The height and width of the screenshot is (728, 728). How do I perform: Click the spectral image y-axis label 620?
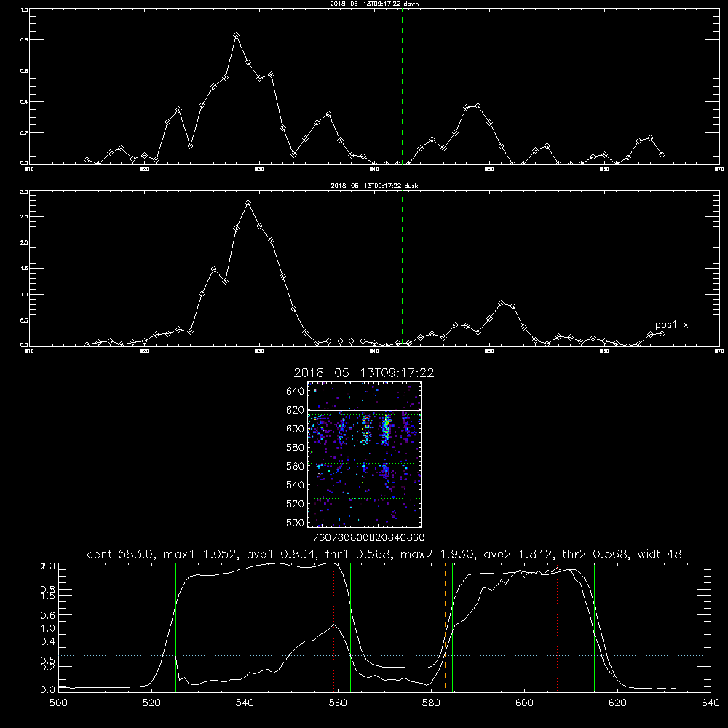[296, 410]
